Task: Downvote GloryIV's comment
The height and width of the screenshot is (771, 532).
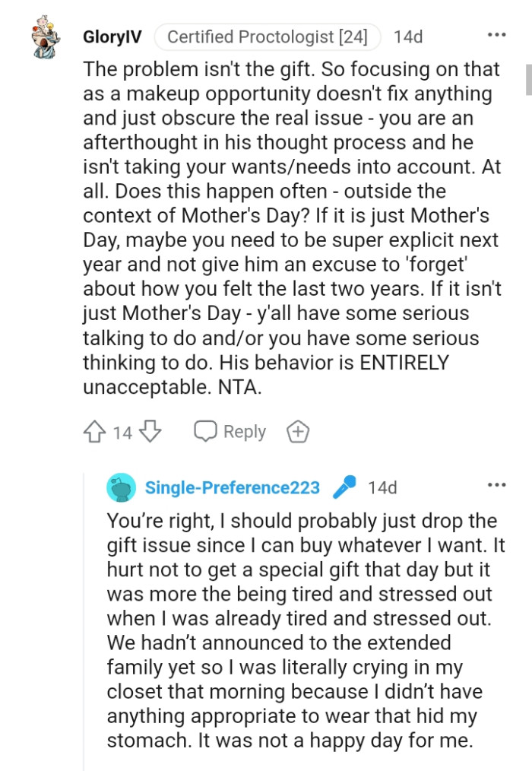Action: pos(151,430)
